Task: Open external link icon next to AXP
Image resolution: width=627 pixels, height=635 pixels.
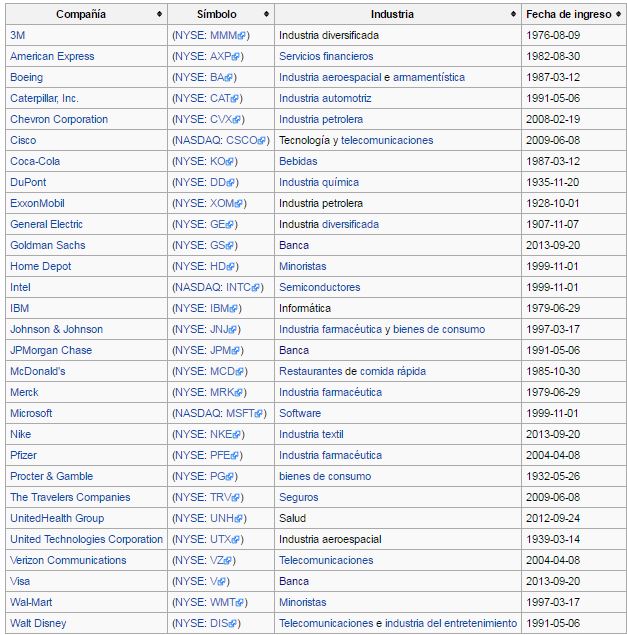Action: pos(236,57)
